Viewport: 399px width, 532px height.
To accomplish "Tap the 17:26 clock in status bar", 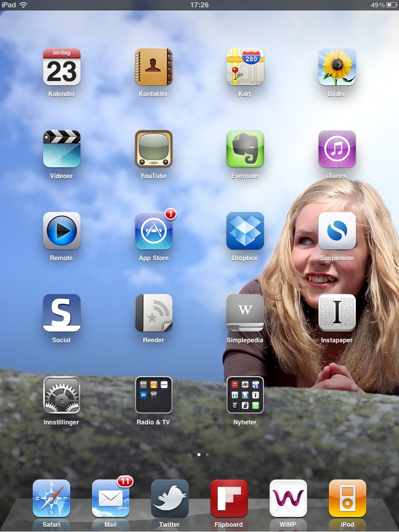I will point(199,5).
